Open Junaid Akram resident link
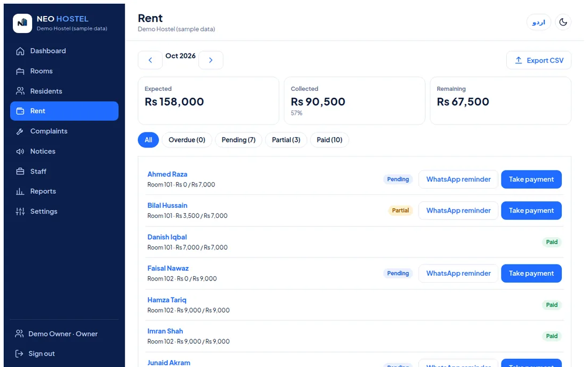The image size is (588, 367). coord(169,363)
